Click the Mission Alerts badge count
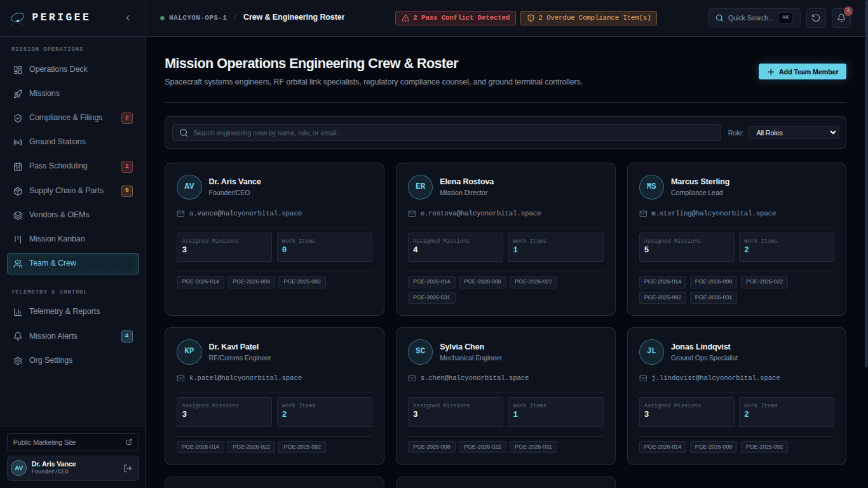 [x=127, y=336]
